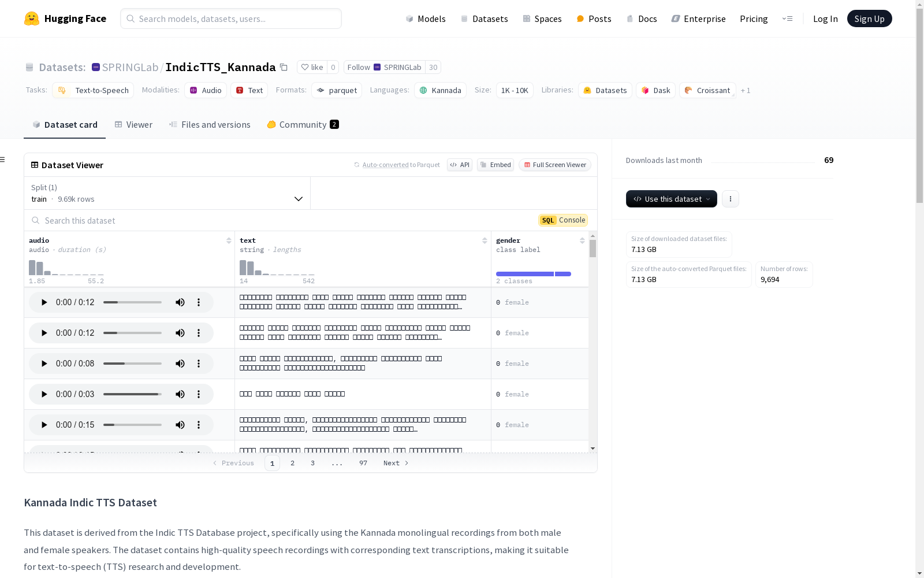Seek in the first audio row's progress slider
The width and height of the screenshot is (924, 578).
point(132,302)
